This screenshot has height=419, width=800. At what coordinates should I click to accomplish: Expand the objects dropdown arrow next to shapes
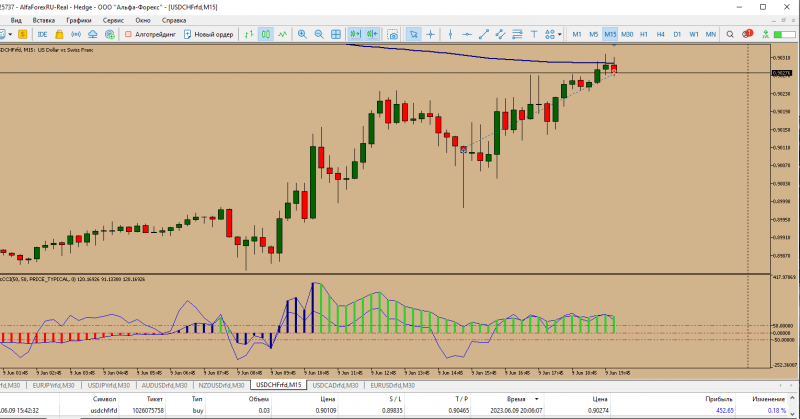coord(560,35)
